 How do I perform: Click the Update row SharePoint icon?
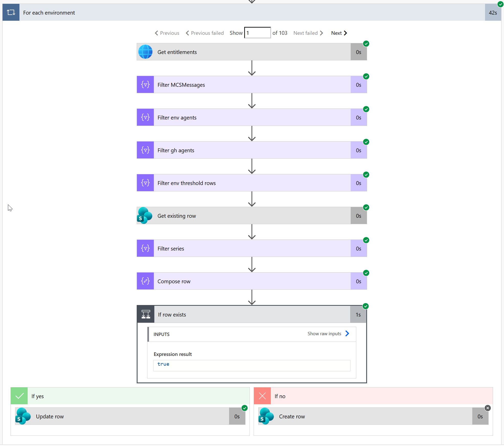[23, 416]
